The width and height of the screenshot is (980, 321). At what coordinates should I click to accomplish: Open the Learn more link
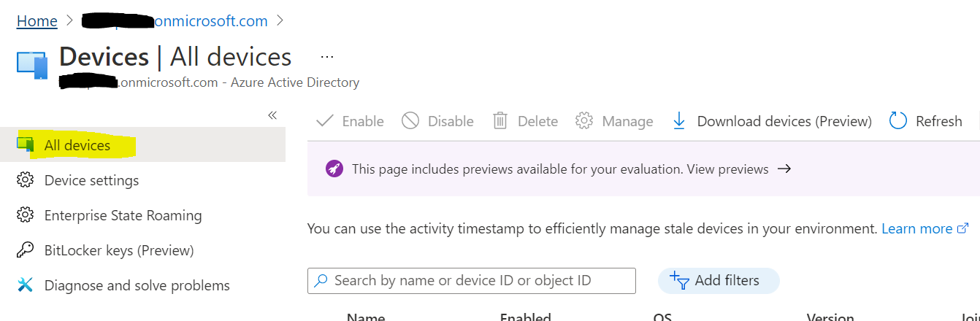coord(916,228)
